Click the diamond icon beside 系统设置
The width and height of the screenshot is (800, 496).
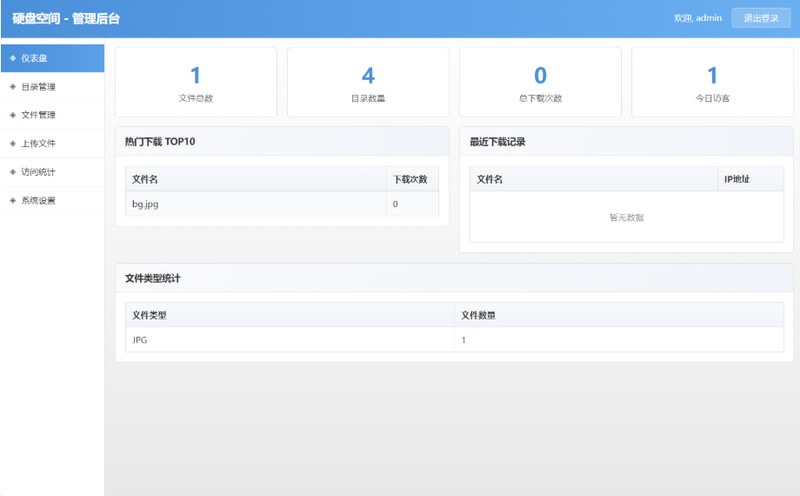pos(12,200)
